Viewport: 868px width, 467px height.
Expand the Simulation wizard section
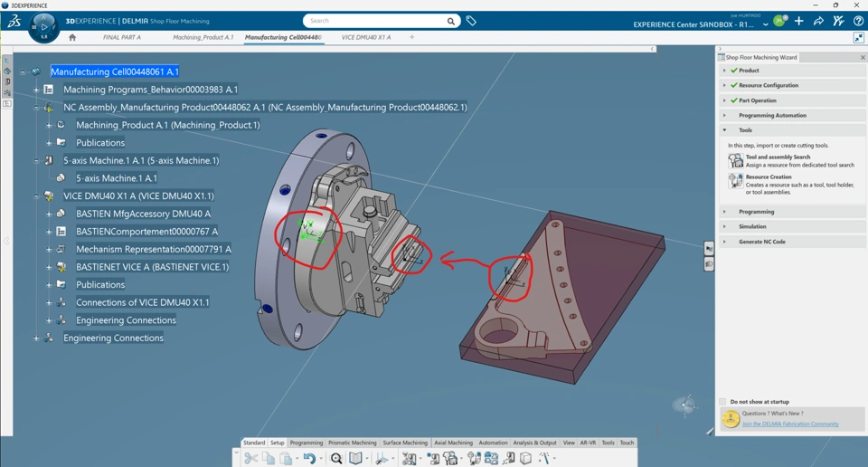tap(724, 226)
